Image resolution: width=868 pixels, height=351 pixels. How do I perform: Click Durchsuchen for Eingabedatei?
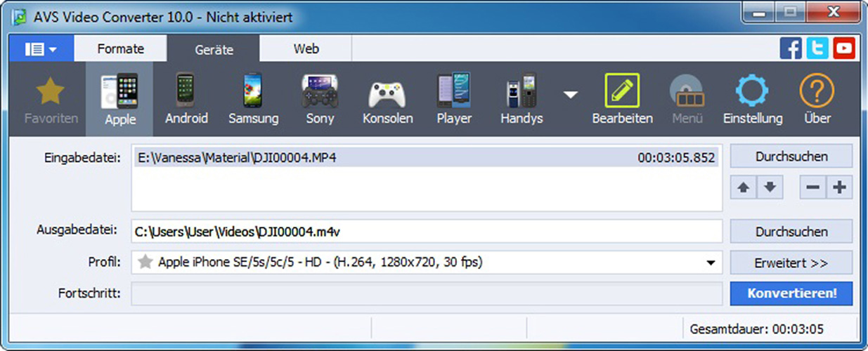(791, 157)
